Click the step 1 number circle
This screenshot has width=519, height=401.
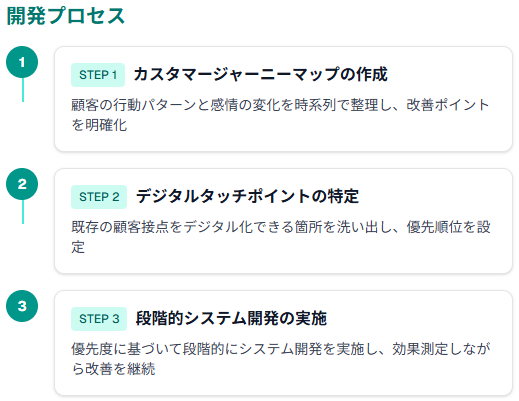pyautogui.click(x=22, y=62)
